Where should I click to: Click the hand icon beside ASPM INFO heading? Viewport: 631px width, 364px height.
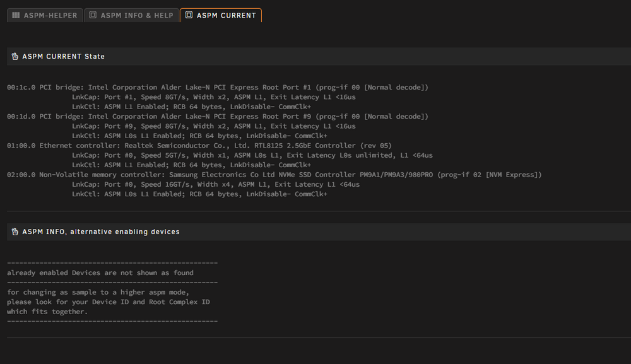tap(15, 232)
